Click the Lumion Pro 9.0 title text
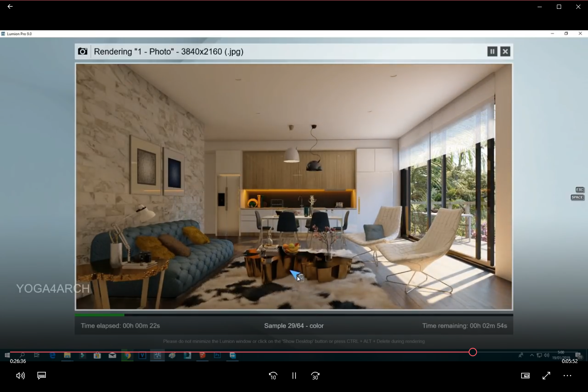The width and height of the screenshot is (588, 392). coord(19,34)
